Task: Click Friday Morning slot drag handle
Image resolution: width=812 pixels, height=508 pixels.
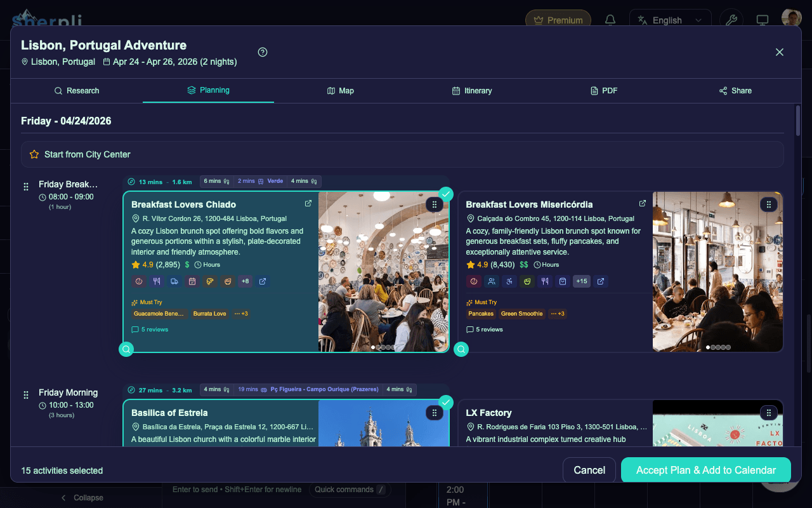Action: (x=26, y=395)
